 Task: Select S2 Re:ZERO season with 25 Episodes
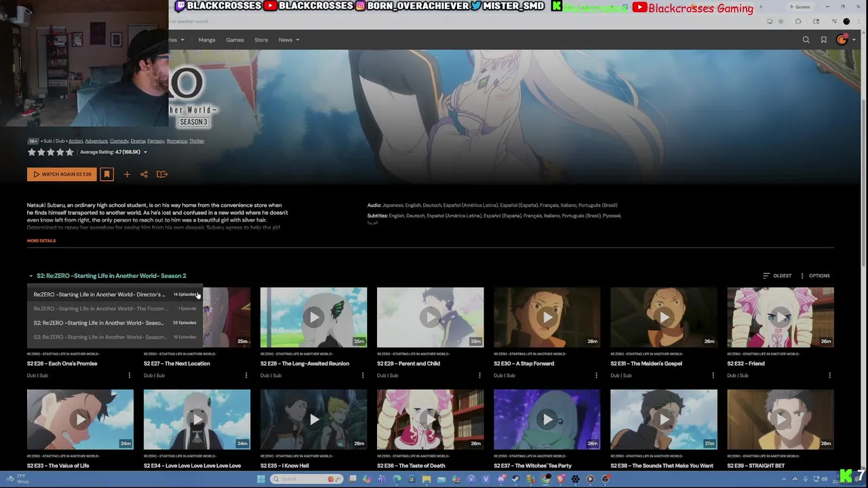(115, 323)
